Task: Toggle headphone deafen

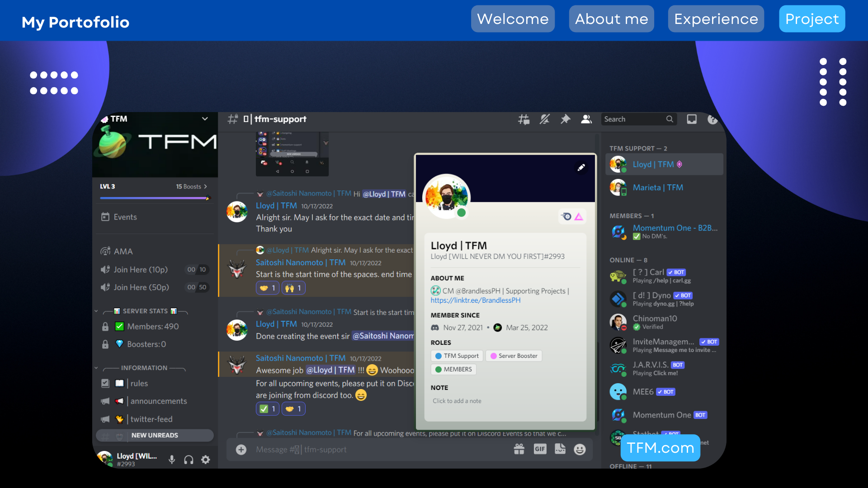Action: coord(189,460)
